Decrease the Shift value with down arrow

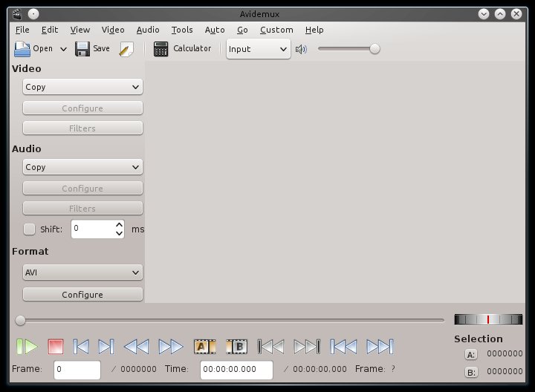(x=119, y=234)
